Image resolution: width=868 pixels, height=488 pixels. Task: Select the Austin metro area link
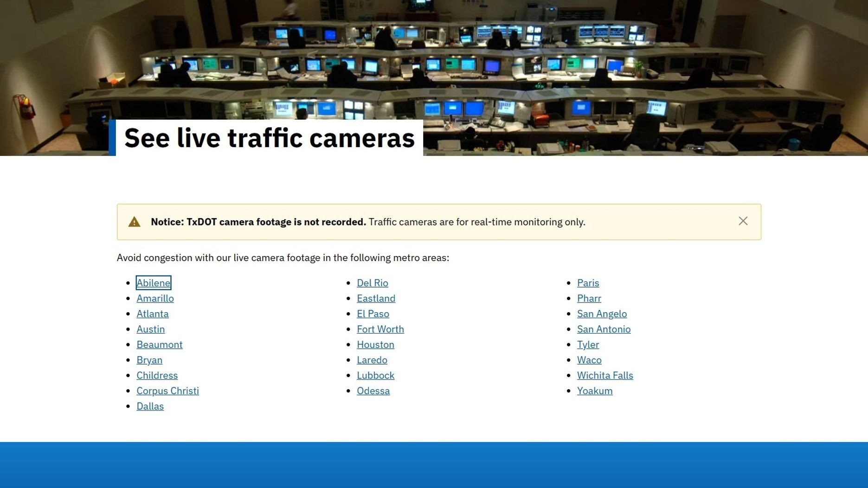pos(150,329)
